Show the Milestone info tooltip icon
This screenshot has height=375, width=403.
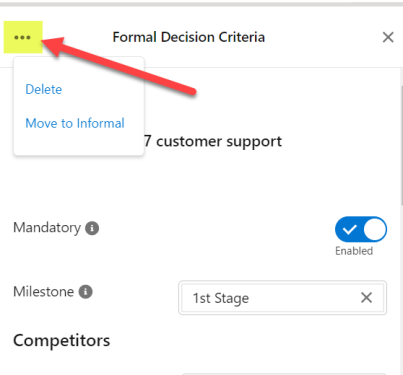86,292
